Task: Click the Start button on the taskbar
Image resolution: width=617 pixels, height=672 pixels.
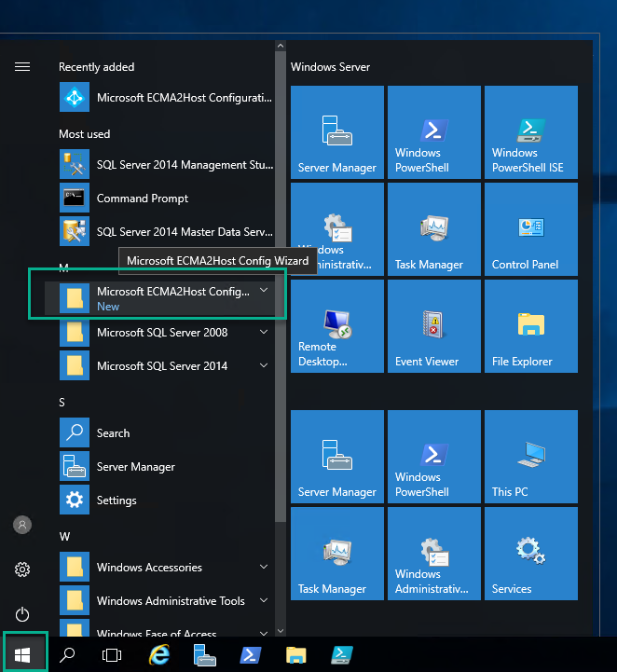Action: click(22, 654)
